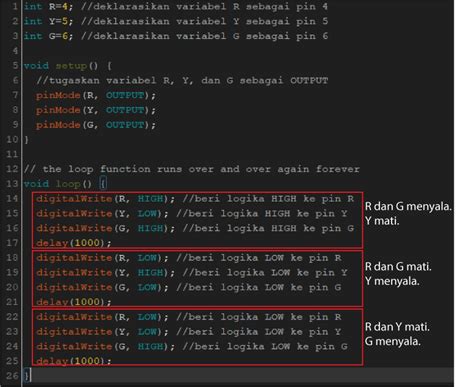The width and height of the screenshot is (474, 387).
Task: Click line number 1 in gutter
Action: tap(15, 6)
